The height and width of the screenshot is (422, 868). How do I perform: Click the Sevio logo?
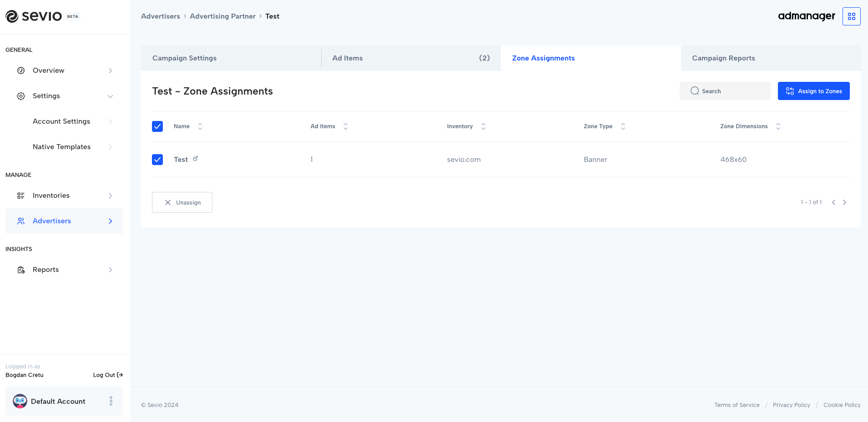[34, 16]
